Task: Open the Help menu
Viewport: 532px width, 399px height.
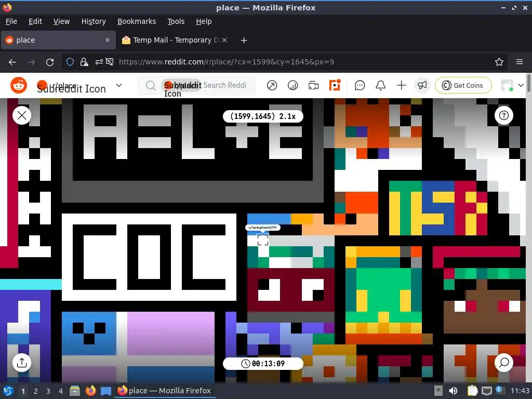Action: 204,21
